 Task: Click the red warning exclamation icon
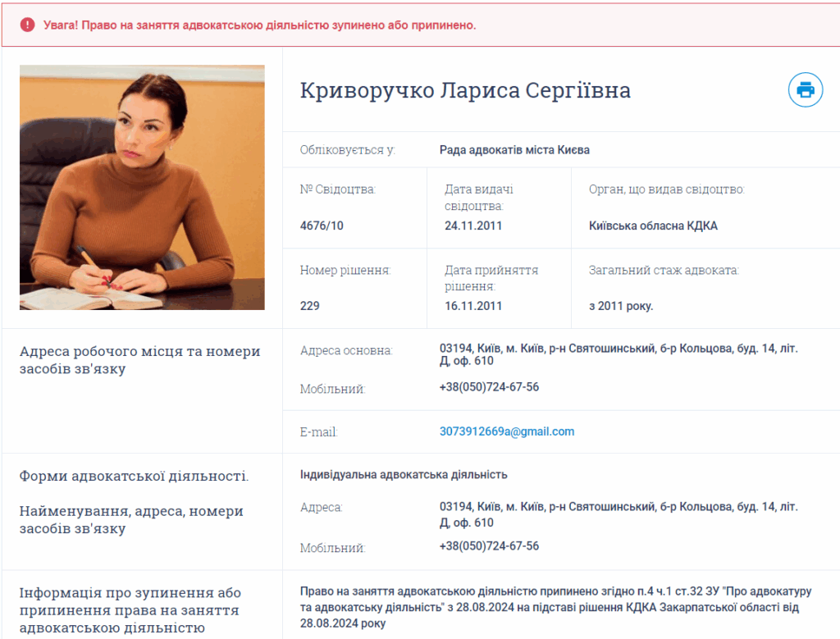pyautogui.click(x=28, y=25)
